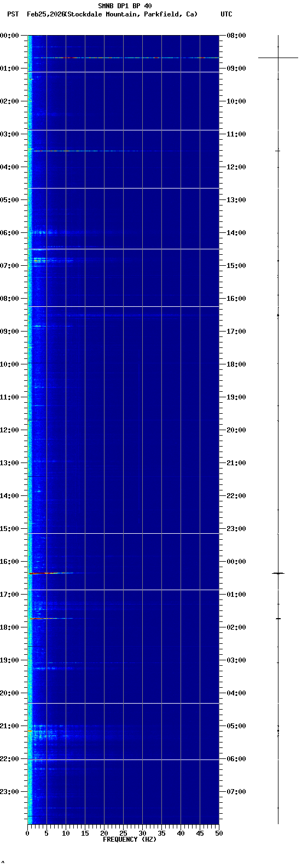This screenshot has width=302, height=868.
Task: Click the title text 'SMNB DP1 BP 40'
Action: pos(125,6)
